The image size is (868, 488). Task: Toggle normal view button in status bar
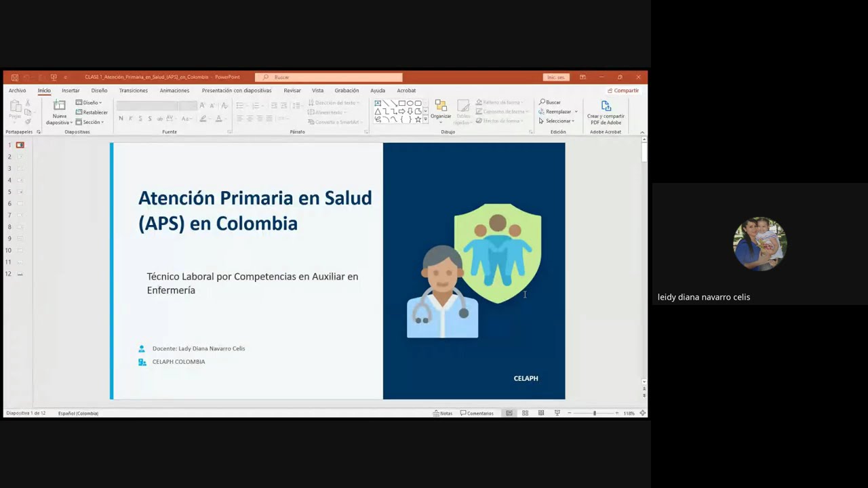coord(509,413)
